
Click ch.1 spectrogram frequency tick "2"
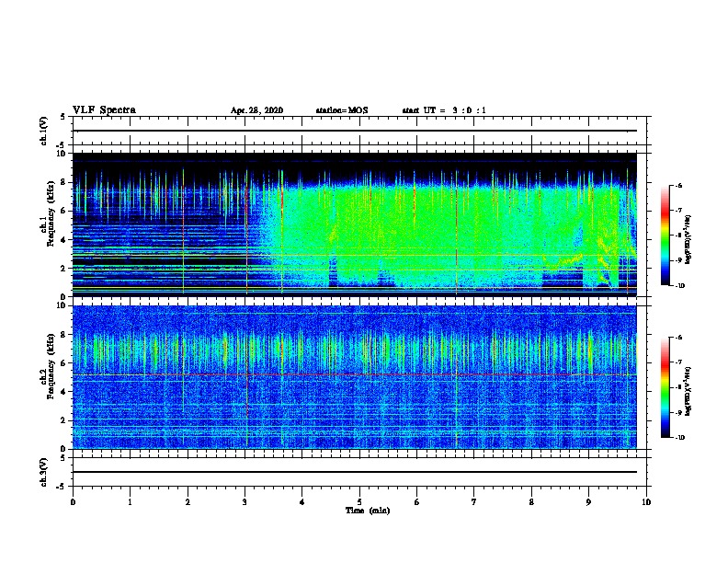(x=63, y=269)
